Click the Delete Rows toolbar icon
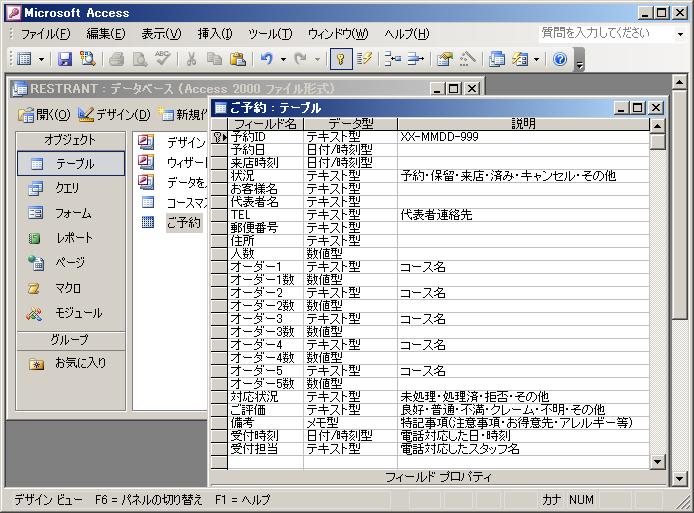Screen dimensions: 694x513 (x=415, y=59)
